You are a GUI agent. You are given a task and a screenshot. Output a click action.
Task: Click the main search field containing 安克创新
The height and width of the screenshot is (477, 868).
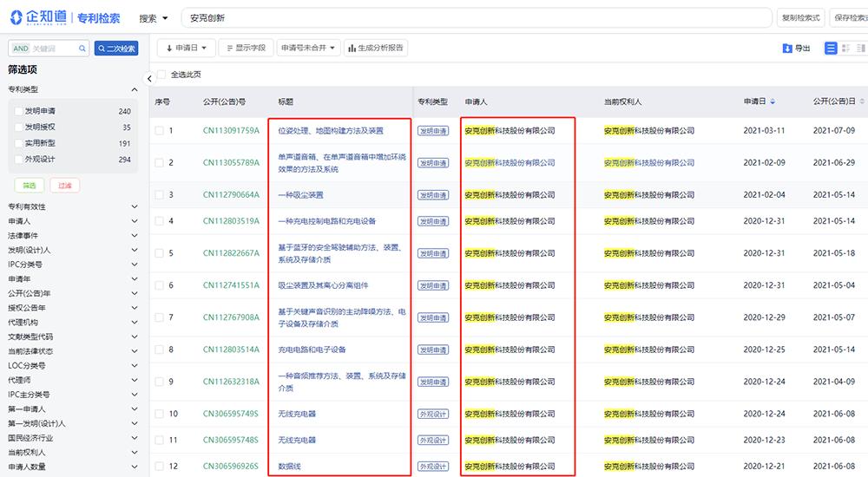(476, 17)
